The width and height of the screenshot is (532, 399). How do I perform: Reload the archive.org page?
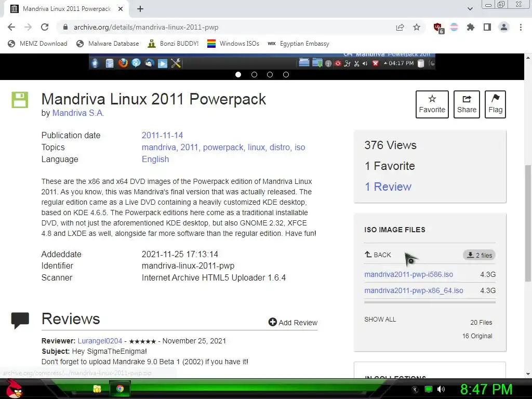pyautogui.click(x=45, y=27)
